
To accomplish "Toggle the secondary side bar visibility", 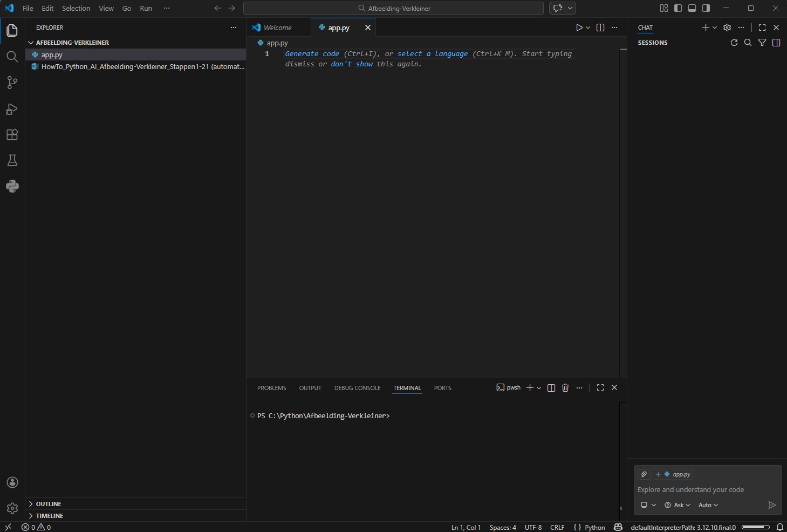I will click(x=706, y=8).
